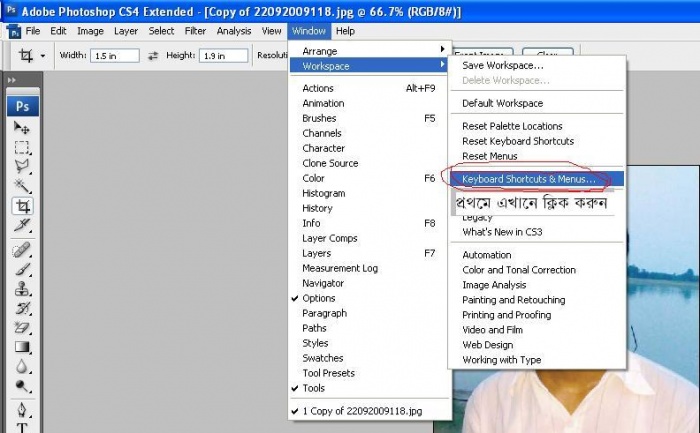Image resolution: width=700 pixels, height=433 pixels.
Task: Select the Rectangular Marquee tool
Action: (x=22, y=147)
